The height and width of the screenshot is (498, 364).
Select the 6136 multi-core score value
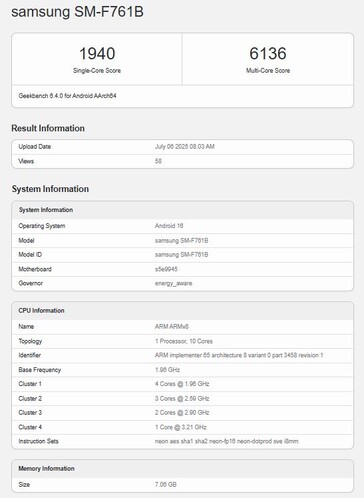click(x=268, y=53)
